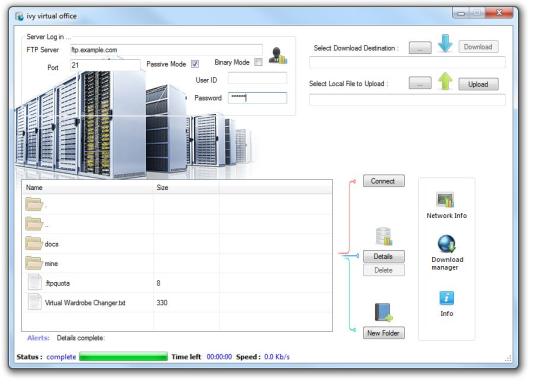540x386 pixels.
Task: Click the single-dot folder icon
Action: [34, 204]
